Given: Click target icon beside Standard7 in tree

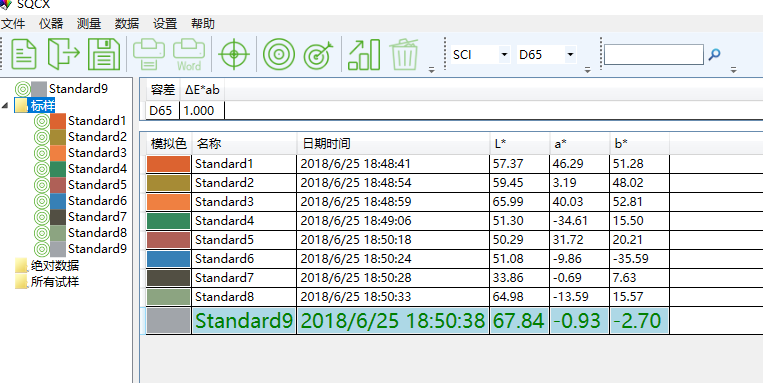Looking at the screenshot, I should [42, 218].
